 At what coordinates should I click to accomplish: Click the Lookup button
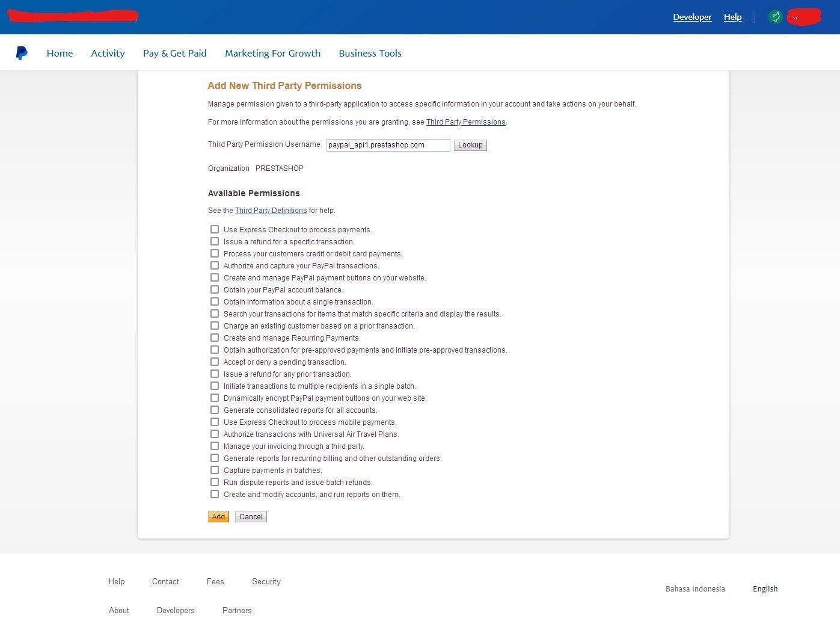(x=470, y=145)
